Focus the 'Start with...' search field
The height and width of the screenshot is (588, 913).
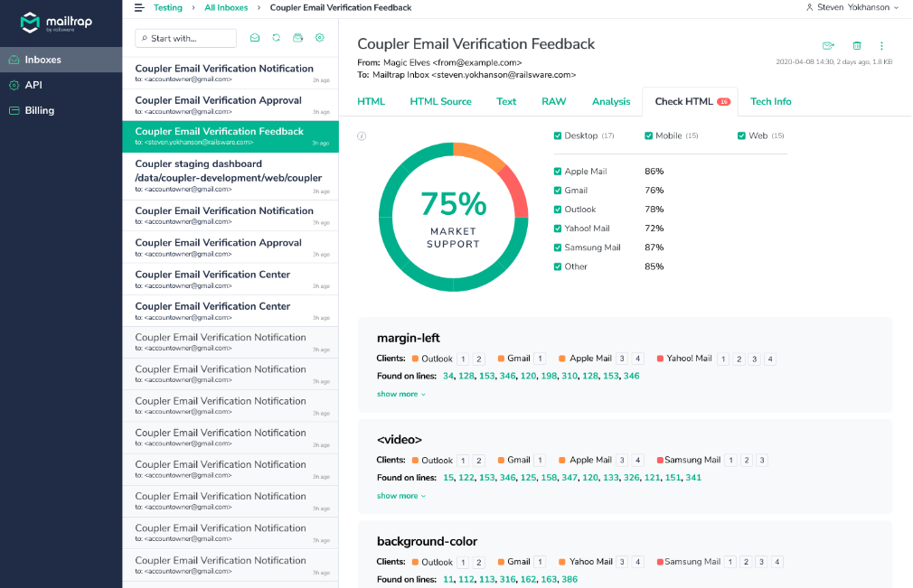(185, 38)
